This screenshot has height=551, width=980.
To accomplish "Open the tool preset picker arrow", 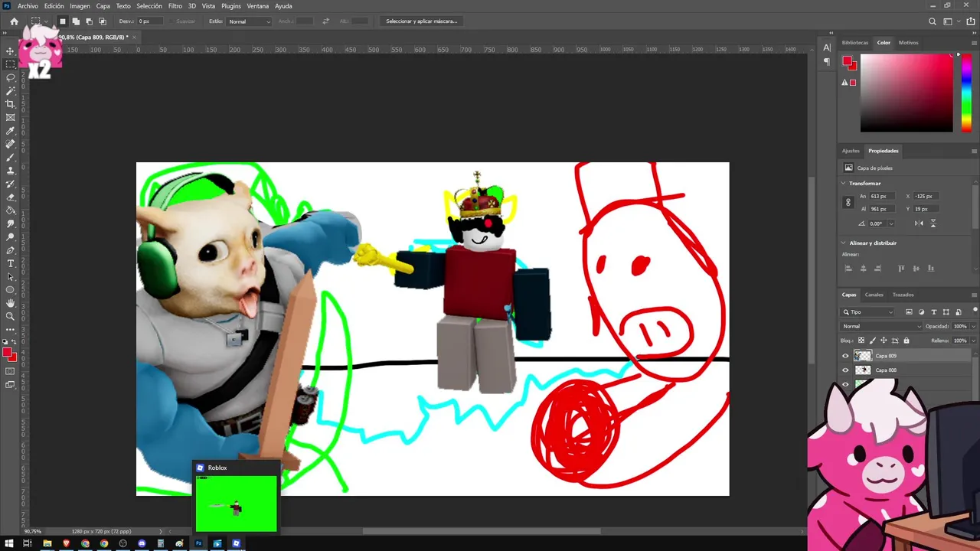I will click(x=47, y=21).
